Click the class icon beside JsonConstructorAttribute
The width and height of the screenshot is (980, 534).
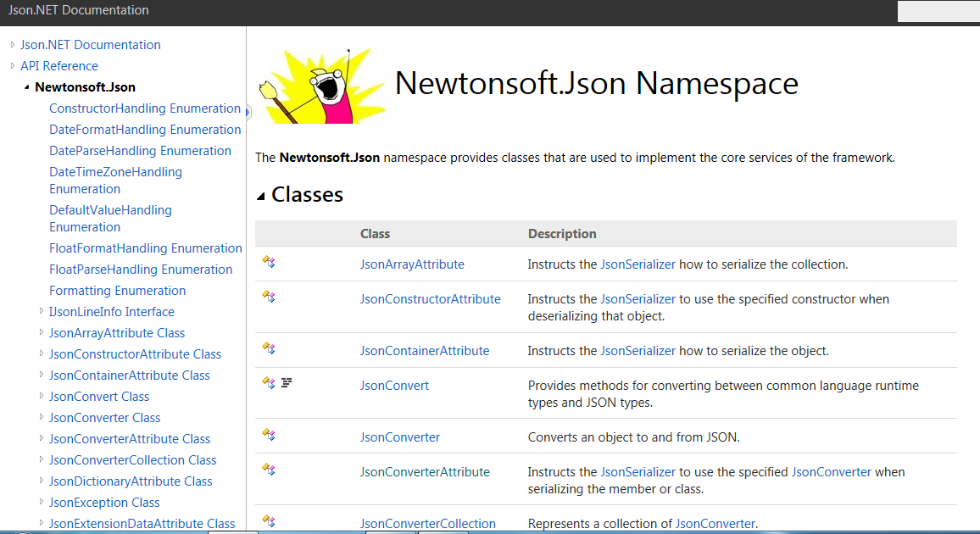click(x=269, y=297)
